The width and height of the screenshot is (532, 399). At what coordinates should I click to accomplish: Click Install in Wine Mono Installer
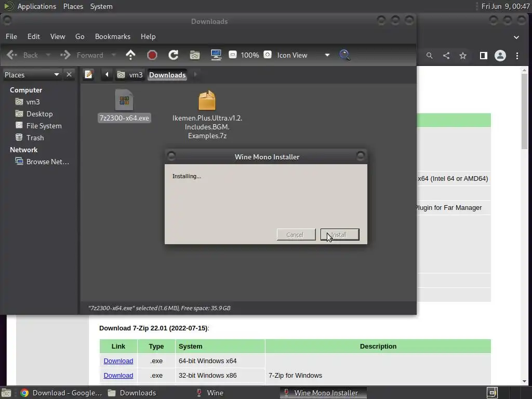[340, 234]
